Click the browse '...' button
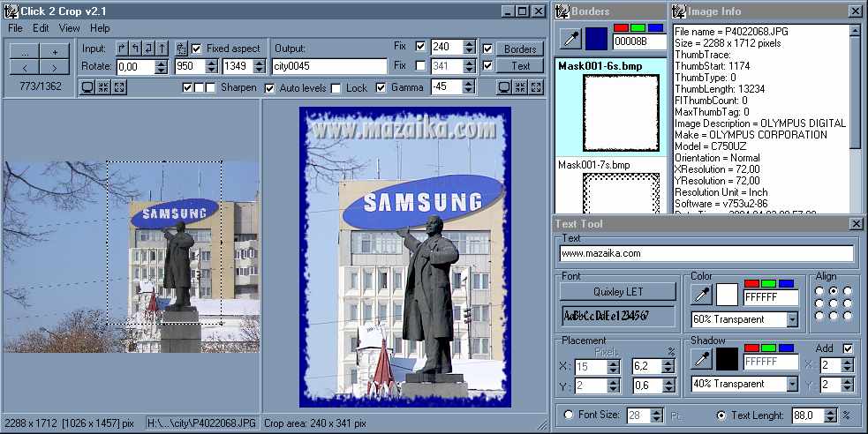The width and height of the screenshot is (868, 434). (25, 51)
